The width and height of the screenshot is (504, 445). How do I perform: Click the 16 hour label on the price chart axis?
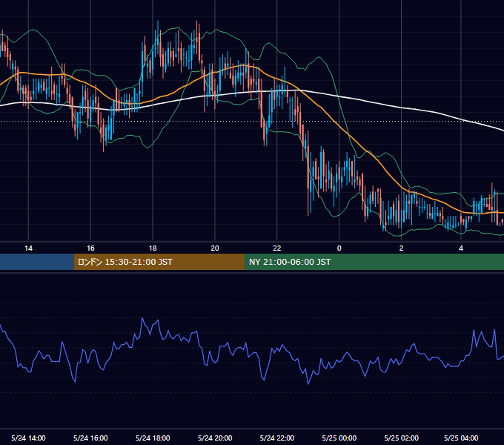click(90, 248)
